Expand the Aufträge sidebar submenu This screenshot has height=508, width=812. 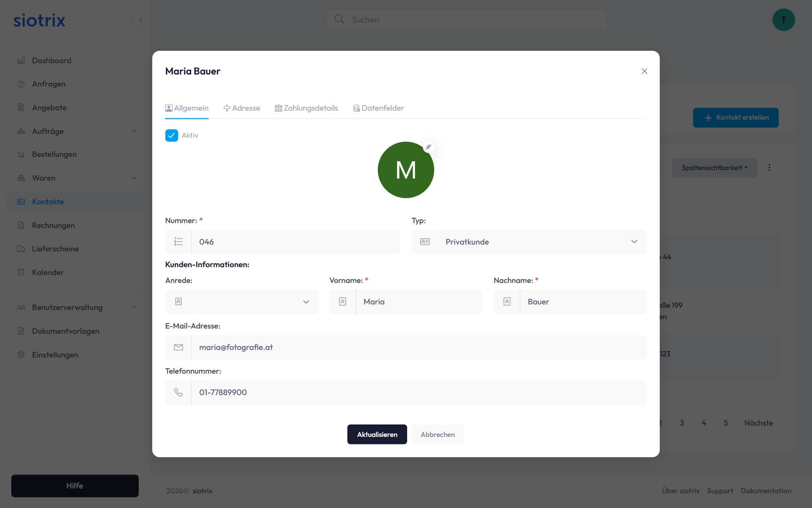point(134,131)
